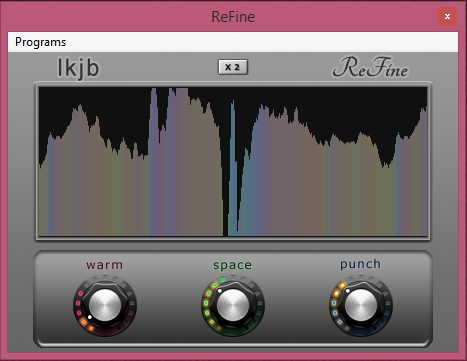Click the lkjb logo
Screen dimensions: 467x361
(79, 68)
